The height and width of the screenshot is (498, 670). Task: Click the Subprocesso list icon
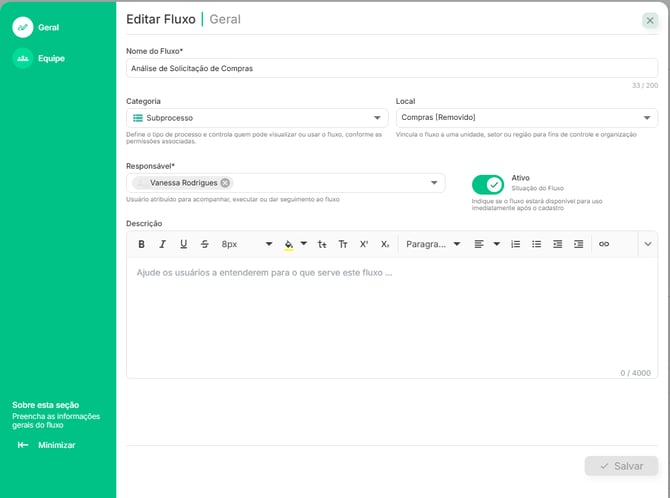pyautogui.click(x=138, y=118)
